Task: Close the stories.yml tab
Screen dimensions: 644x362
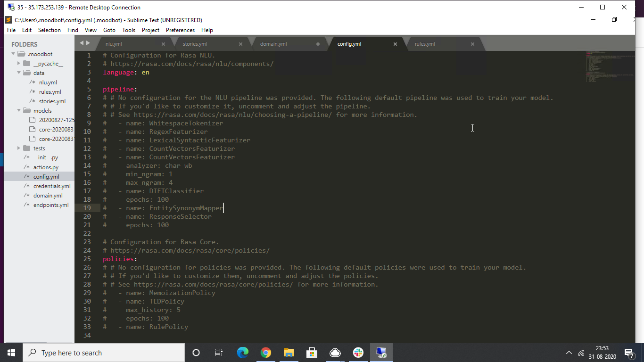Action: coord(240,44)
